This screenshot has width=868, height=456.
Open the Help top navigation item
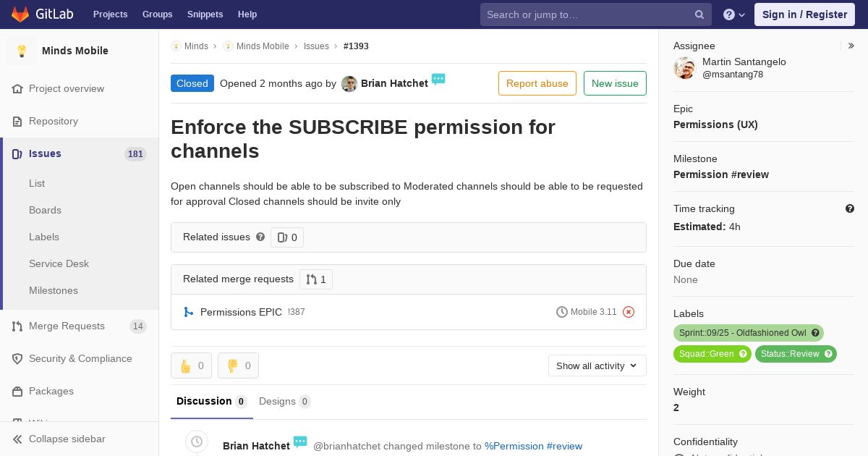(247, 14)
